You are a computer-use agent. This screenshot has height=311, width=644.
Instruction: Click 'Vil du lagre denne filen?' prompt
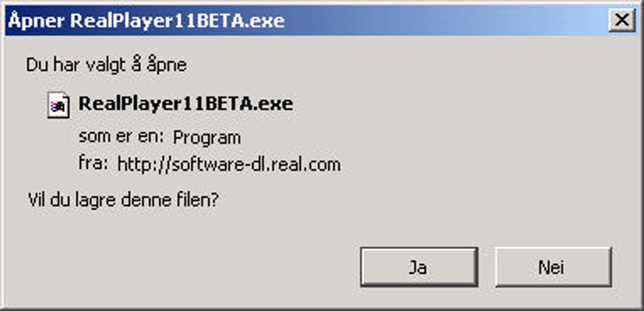pos(123,200)
